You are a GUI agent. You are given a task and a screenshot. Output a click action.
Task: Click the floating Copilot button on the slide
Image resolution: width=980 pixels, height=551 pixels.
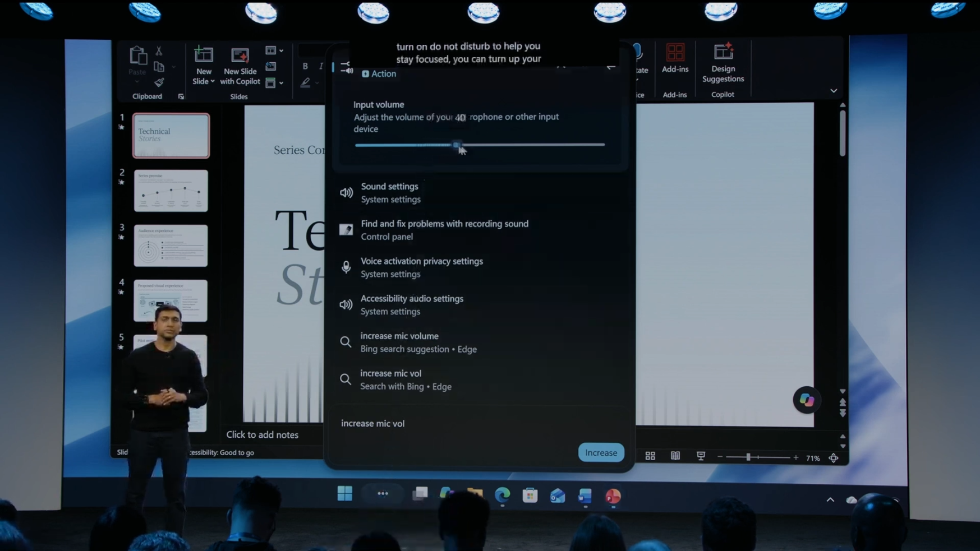click(x=807, y=400)
